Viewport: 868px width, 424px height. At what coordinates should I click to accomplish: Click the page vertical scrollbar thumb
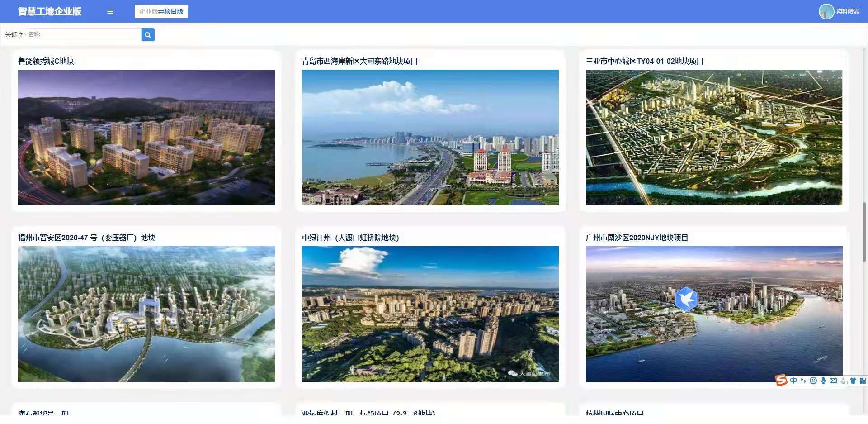coord(864,232)
